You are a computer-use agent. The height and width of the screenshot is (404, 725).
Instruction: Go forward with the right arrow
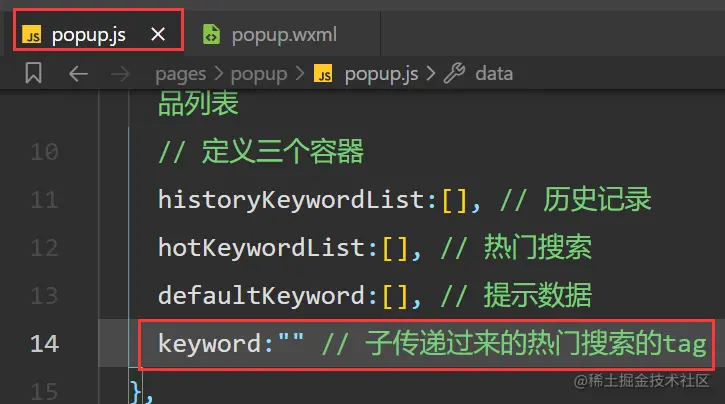coord(120,73)
